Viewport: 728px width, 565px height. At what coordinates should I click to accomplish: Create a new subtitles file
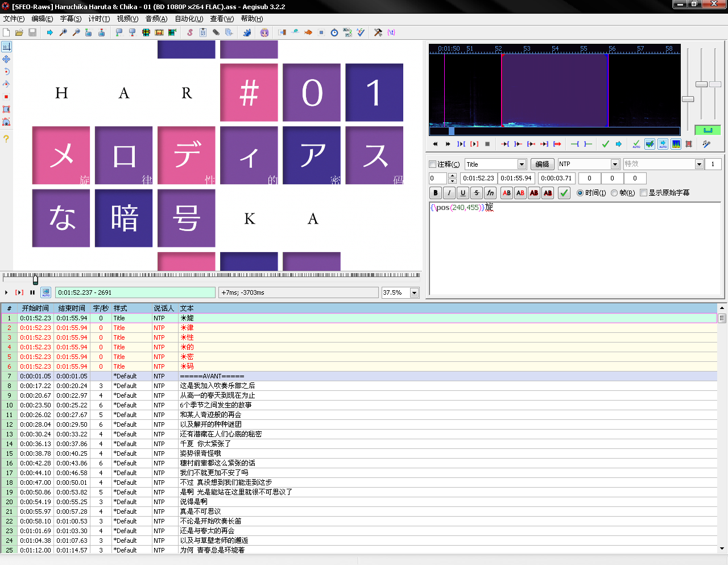point(6,32)
